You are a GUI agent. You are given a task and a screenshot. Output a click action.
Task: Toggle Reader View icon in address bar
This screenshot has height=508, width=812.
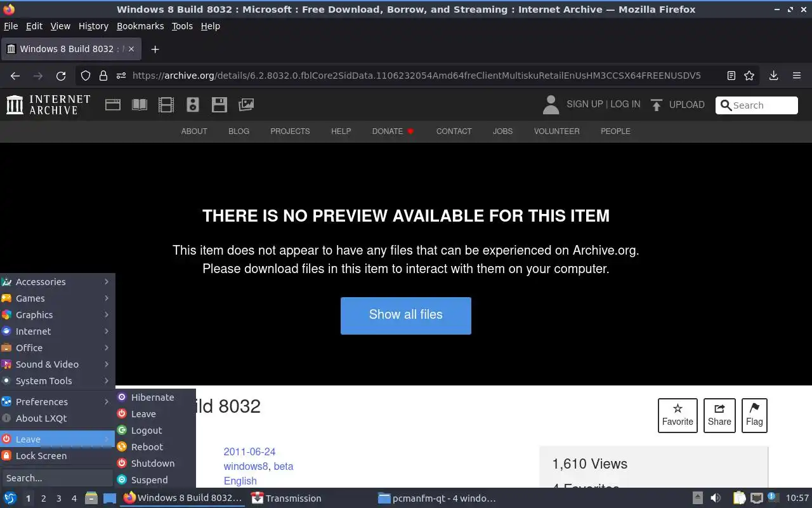click(731, 76)
